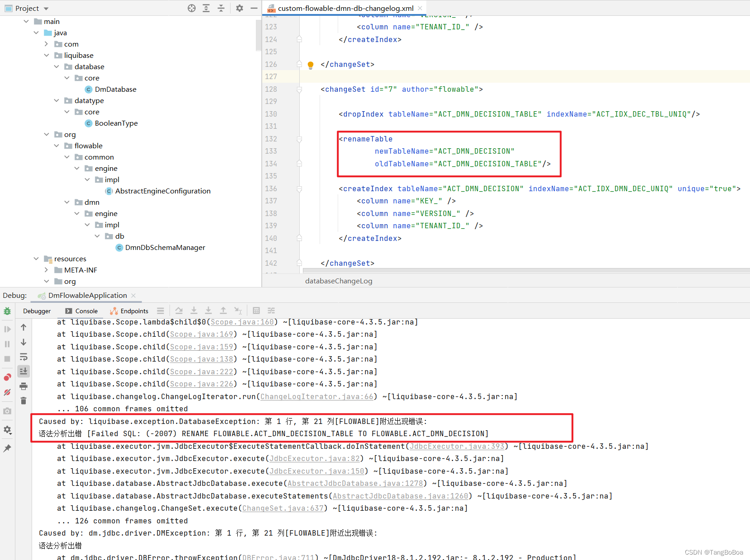
Task: Switch to the Endpoints tab
Action: [129, 311]
